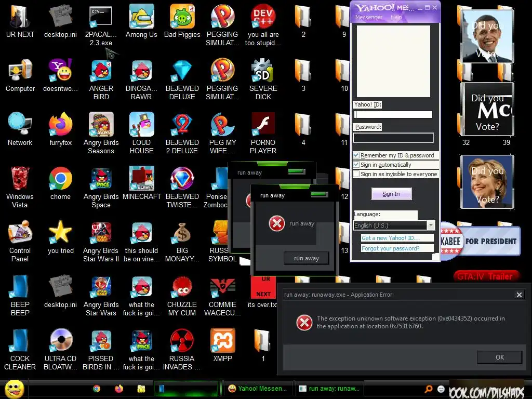Screen dimensions: 532x399
Task: Click the Yahoo! ID input field
Action: point(393,115)
